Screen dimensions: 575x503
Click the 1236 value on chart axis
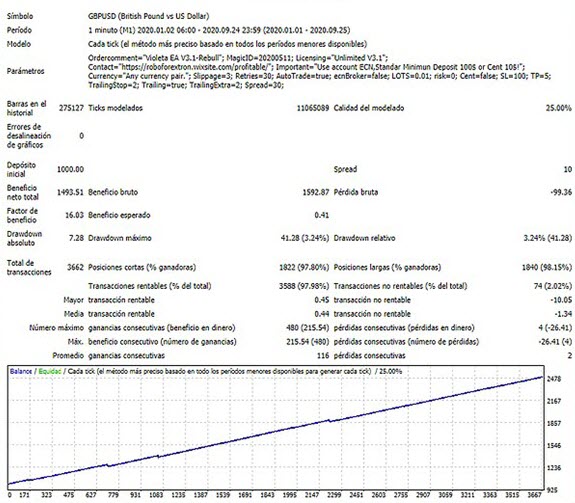(x=554, y=468)
